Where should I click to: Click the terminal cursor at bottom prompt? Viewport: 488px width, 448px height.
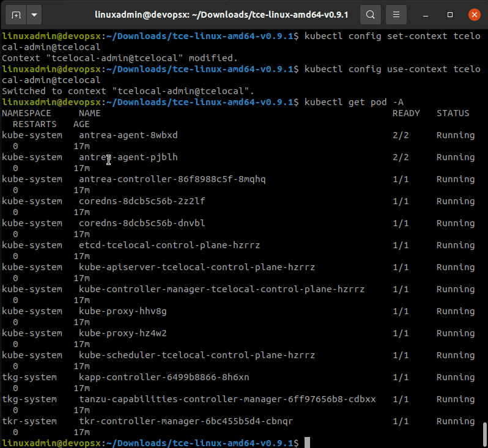click(307, 442)
